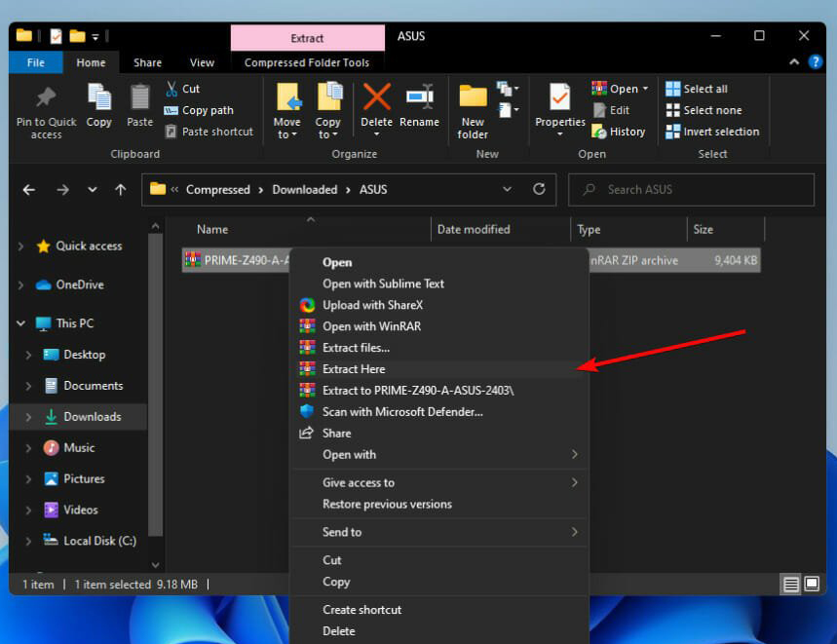Sort by the Date modified column
Viewport: 837px width, 644px height.
pos(474,229)
